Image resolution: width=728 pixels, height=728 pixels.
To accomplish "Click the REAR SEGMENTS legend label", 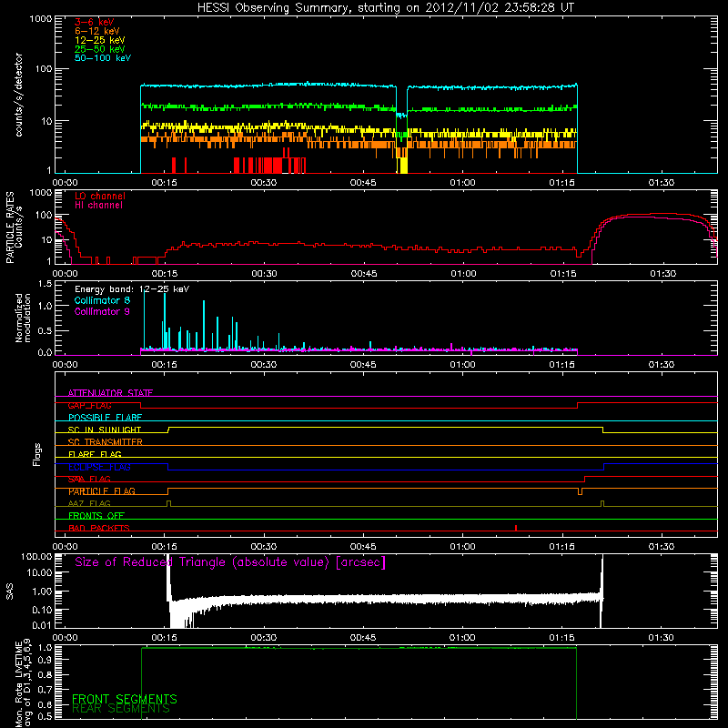I will [121, 709].
